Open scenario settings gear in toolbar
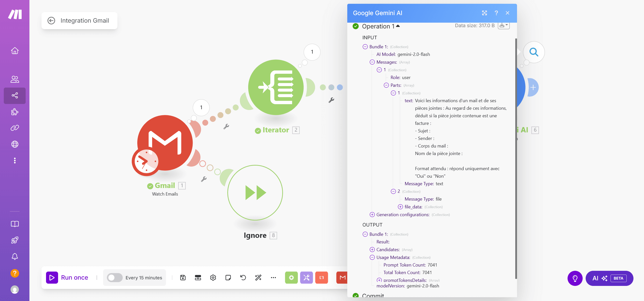 [x=213, y=278]
